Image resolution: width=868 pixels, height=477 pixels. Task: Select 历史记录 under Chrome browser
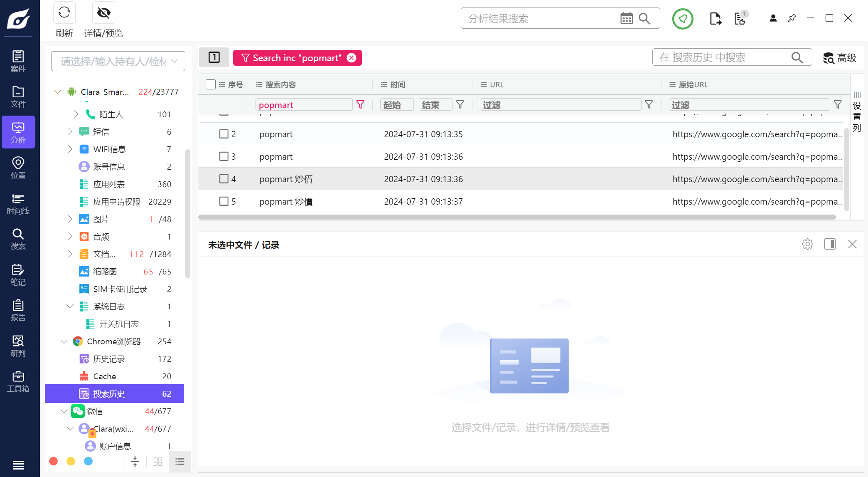(109, 359)
